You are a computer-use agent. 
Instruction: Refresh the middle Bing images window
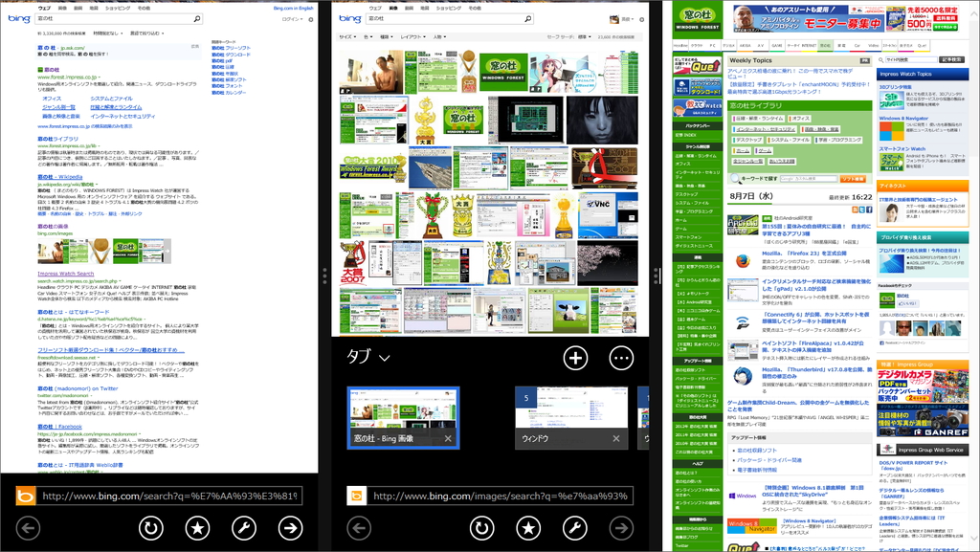point(482,528)
